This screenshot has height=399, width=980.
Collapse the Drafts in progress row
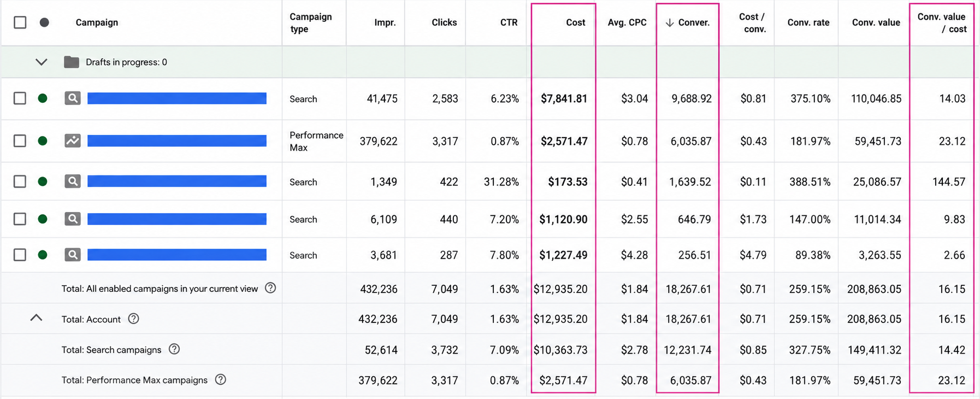tap(42, 62)
